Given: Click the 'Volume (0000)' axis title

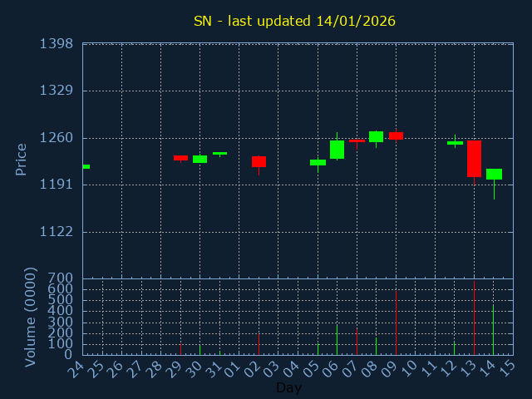Looking at the screenshot, I should [x=31, y=317].
